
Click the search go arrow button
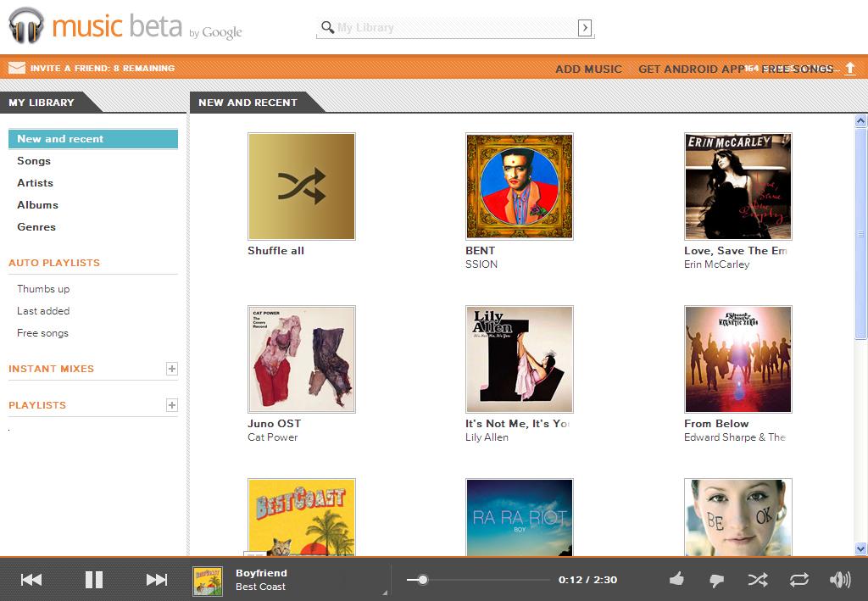(585, 28)
